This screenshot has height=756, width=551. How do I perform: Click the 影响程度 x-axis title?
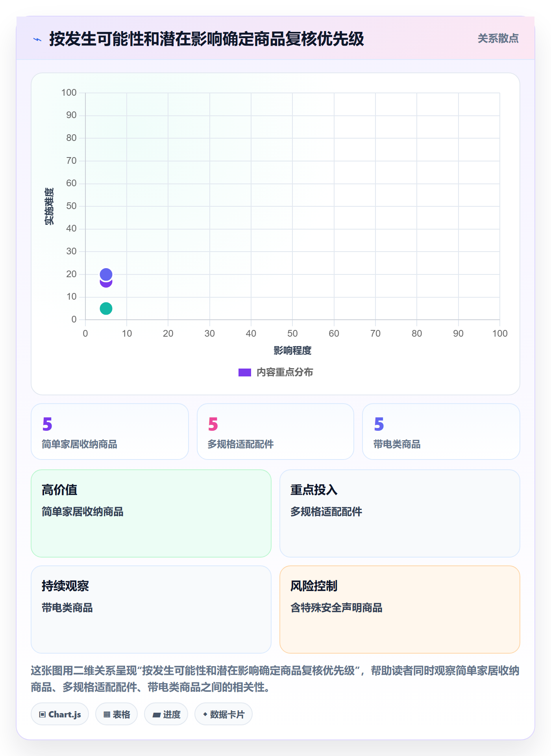tap(292, 350)
